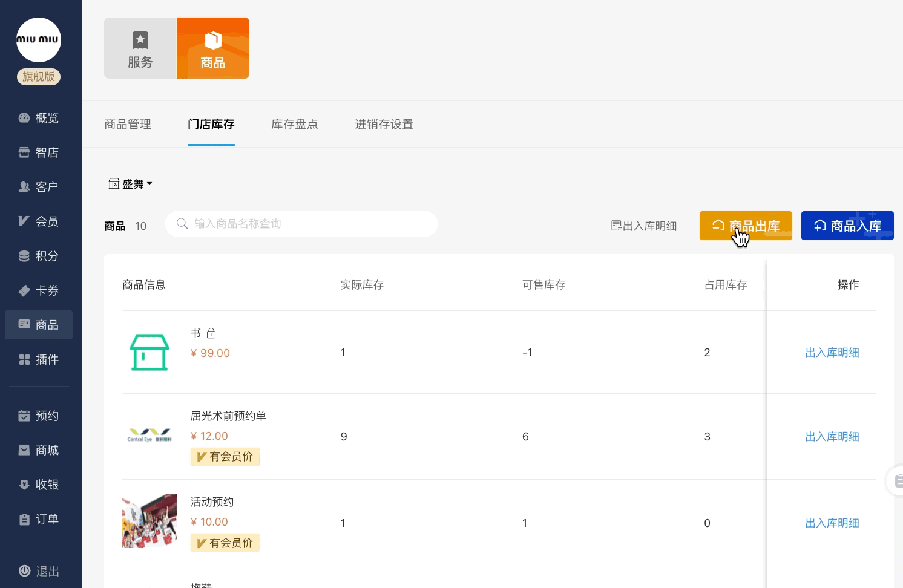
Task: Click the product name search field
Action: coord(301,224)
